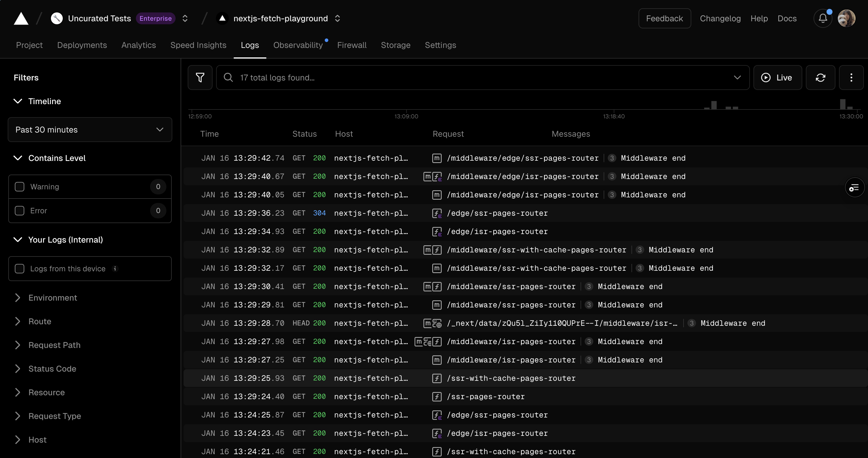Open the team switcher chevrons

(x=185, y=19)
